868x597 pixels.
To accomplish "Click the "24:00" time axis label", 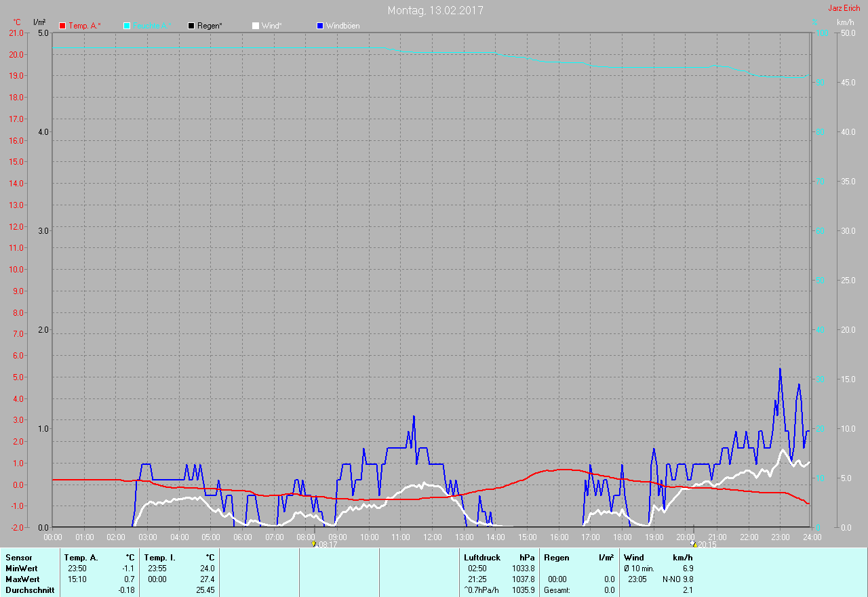I will tap(812, 537).
